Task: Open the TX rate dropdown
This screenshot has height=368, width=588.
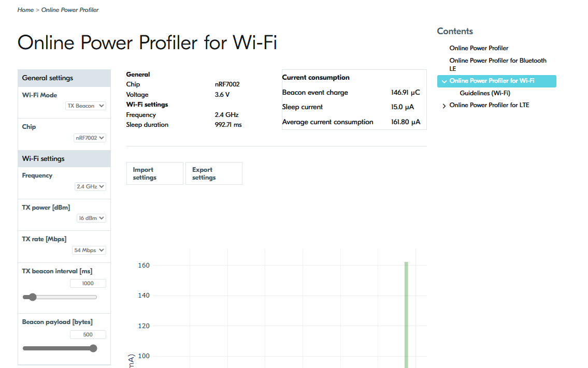Action: pos(89,250)
